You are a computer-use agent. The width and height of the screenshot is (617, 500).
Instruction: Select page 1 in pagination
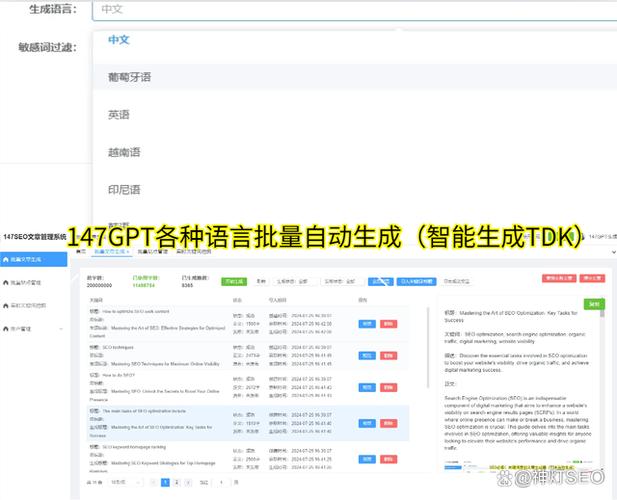pos(165,483)
